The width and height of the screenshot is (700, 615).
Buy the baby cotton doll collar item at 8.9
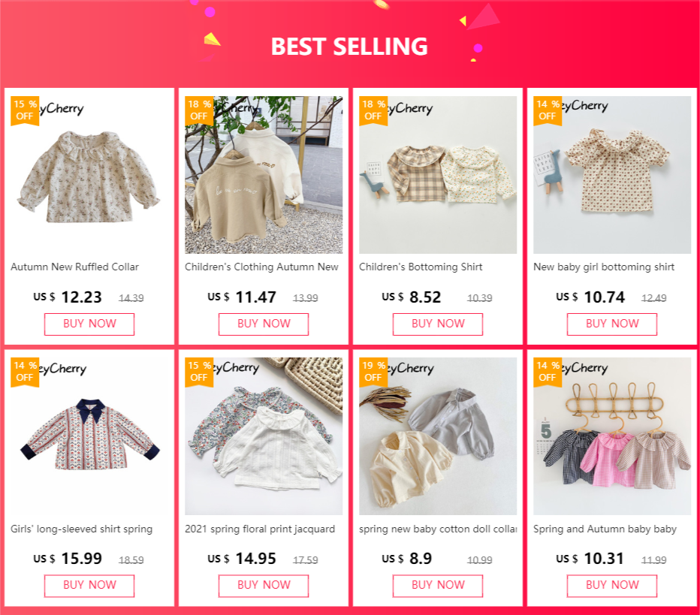[438, 586]
